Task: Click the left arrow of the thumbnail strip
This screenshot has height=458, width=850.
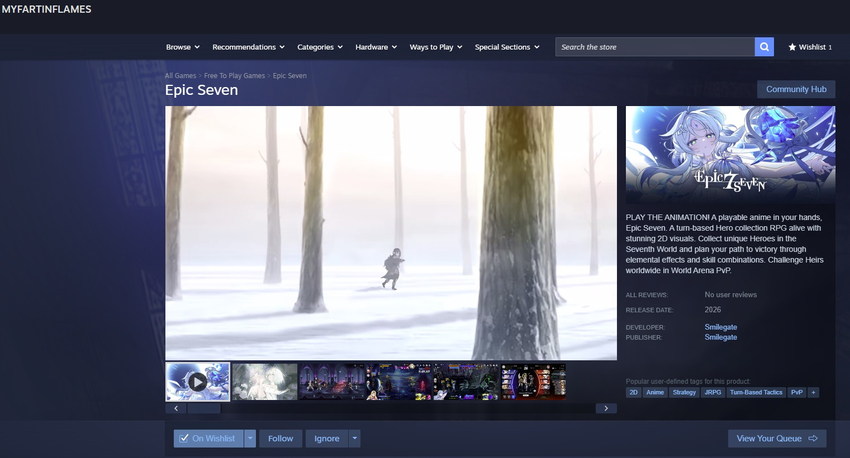Action: point(176,408)
